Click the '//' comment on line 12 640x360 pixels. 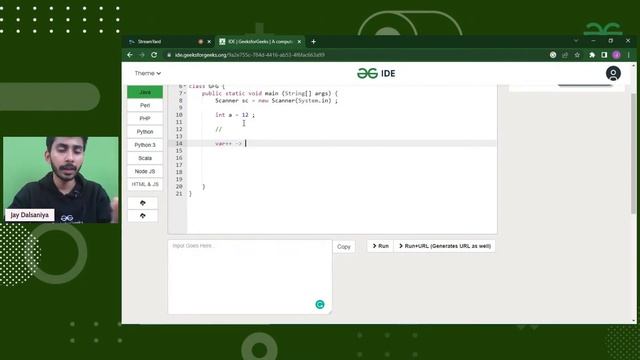pyautogui.click(x=218, y=129)
